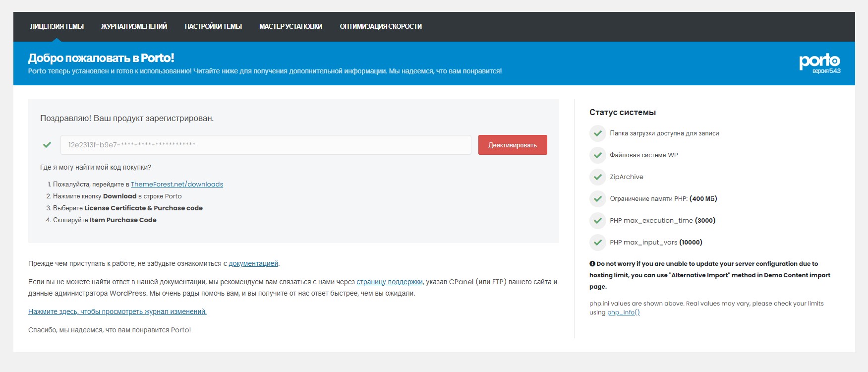This screenshot has height=372, width=868.
Task: Open the Настройки темы tab
Action: pyautogui.click(x=213, y=26)
